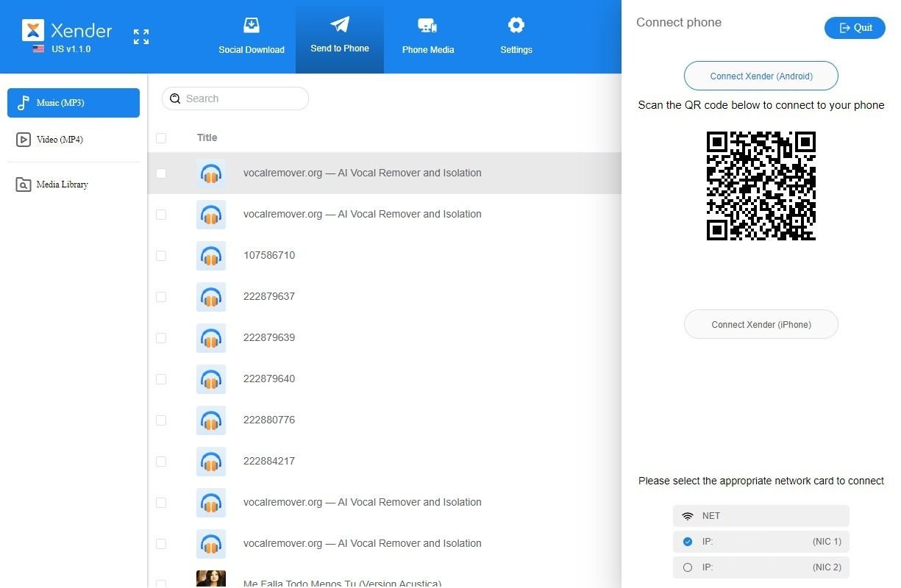The width and height of the screenshot is (901, 588).
Task: Click the Search input field
Action: point(235,98)
